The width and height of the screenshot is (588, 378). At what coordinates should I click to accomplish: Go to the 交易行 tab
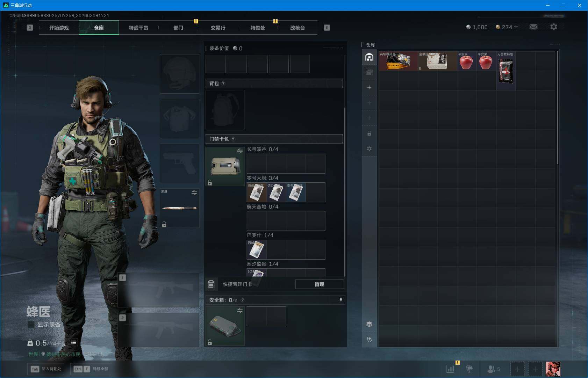[218, 28]
